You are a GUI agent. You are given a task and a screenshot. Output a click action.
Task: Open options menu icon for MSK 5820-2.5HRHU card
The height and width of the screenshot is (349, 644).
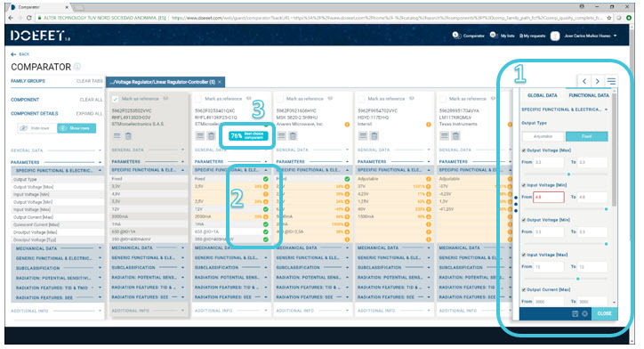(282, 135)
